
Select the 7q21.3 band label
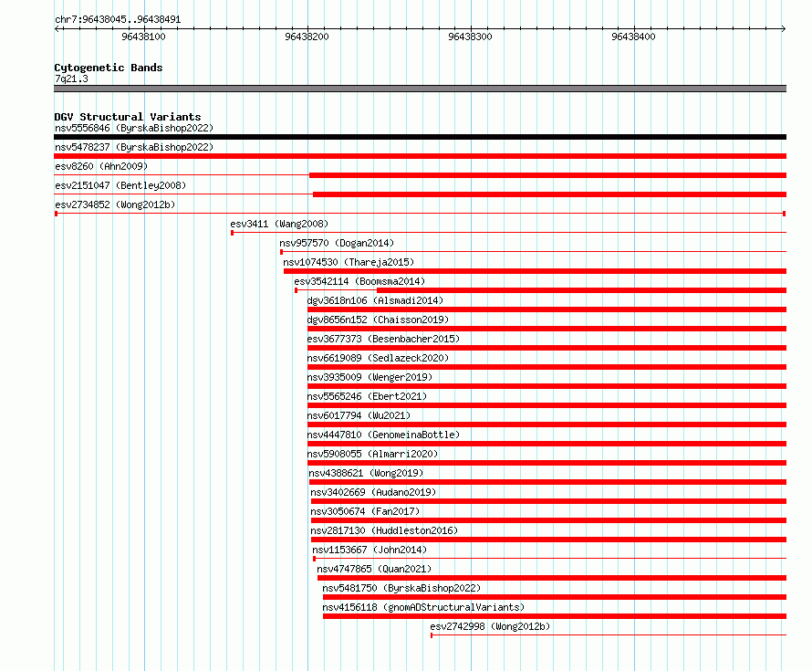point(71,79)
